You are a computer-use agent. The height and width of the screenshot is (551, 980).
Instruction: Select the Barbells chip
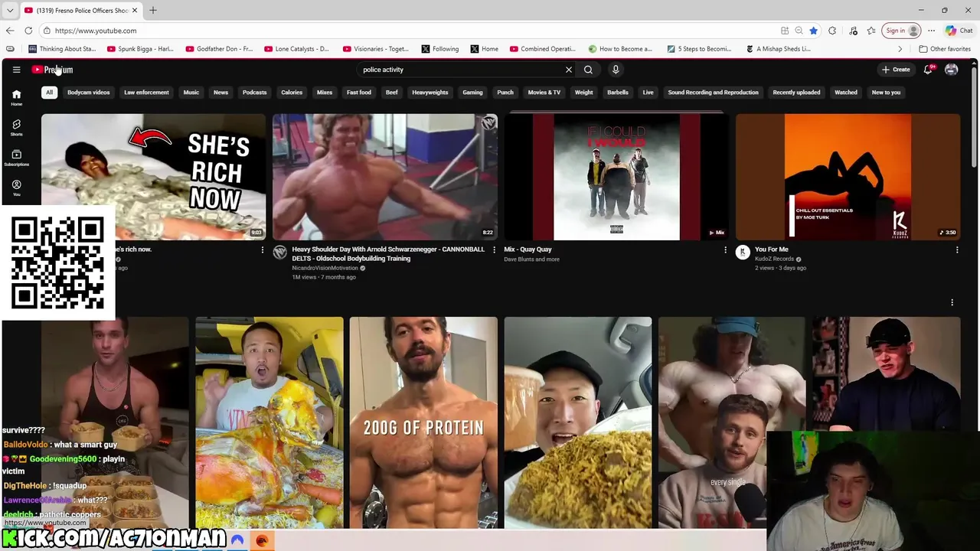click(x=618, y=93)
